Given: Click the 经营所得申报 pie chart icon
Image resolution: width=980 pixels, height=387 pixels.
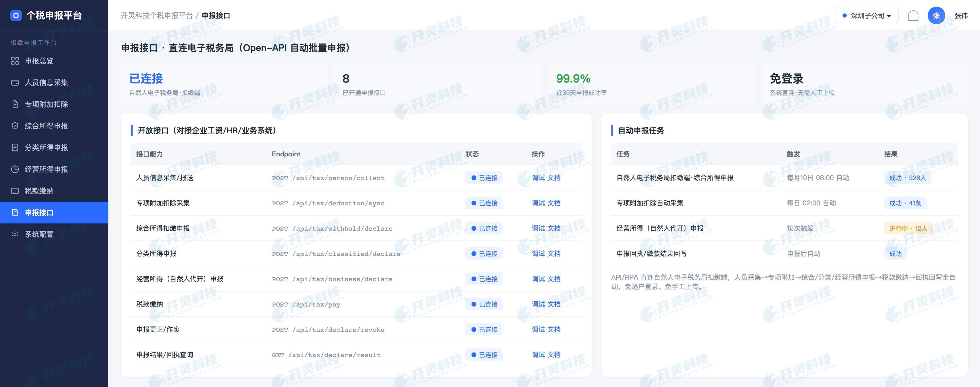Looking at the screenshot, I should 15,169.
